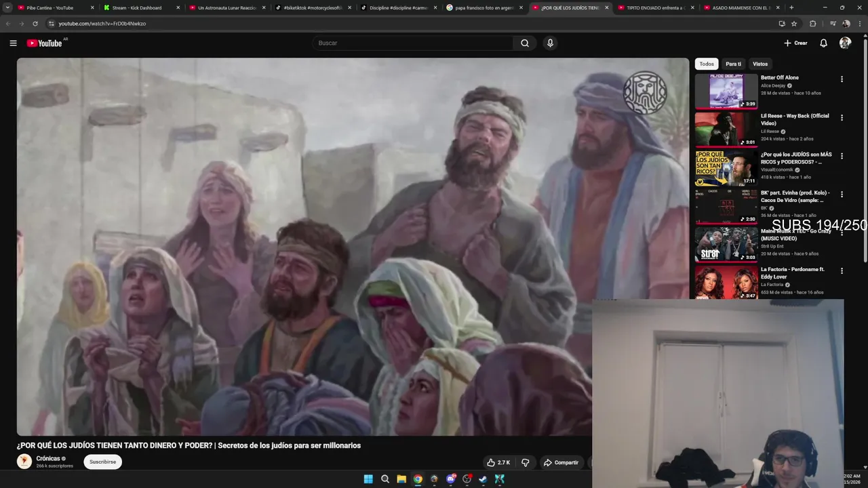Subscribe with the Suscribirse button
The image size is (868, 488).
102,462
